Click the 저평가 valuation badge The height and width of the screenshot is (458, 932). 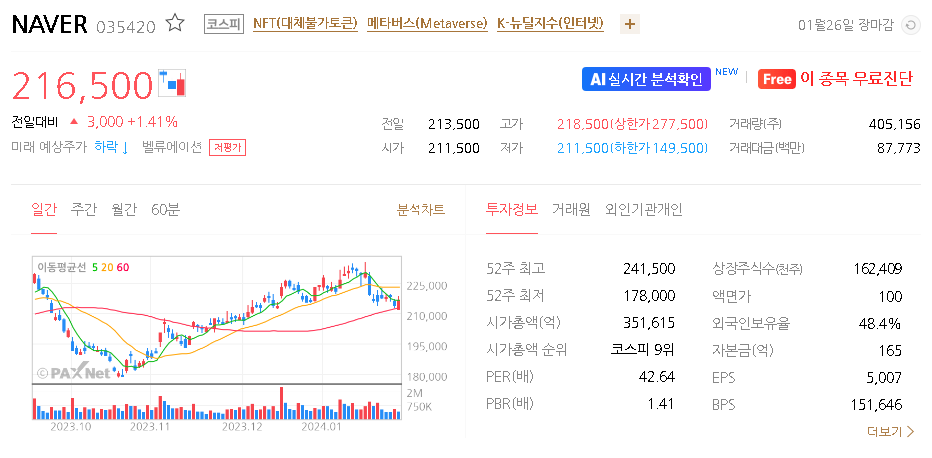pos(227,148)
